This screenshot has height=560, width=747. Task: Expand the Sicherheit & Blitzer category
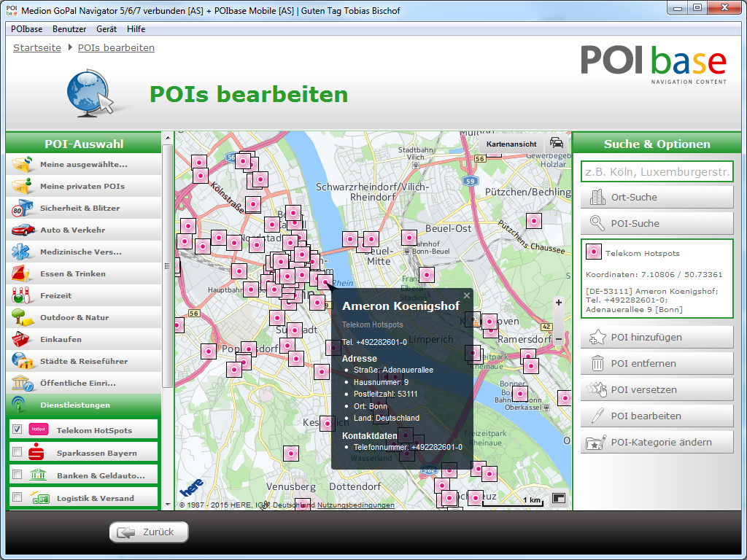82,208
